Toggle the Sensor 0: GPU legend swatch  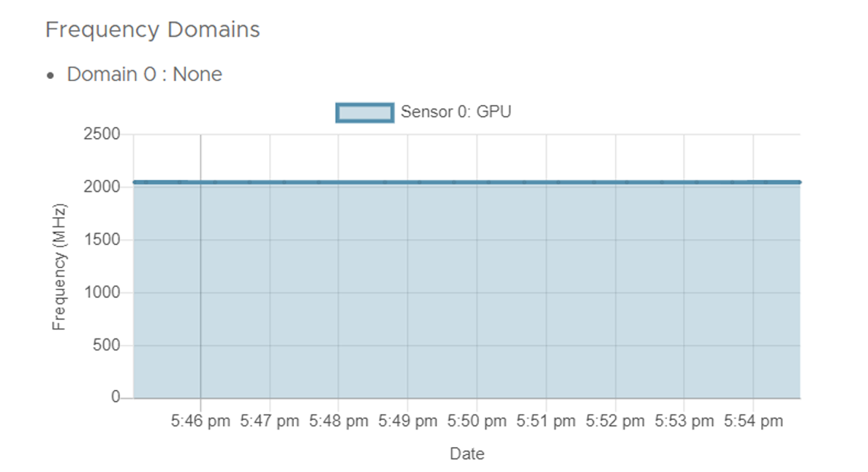coord(365,113)
